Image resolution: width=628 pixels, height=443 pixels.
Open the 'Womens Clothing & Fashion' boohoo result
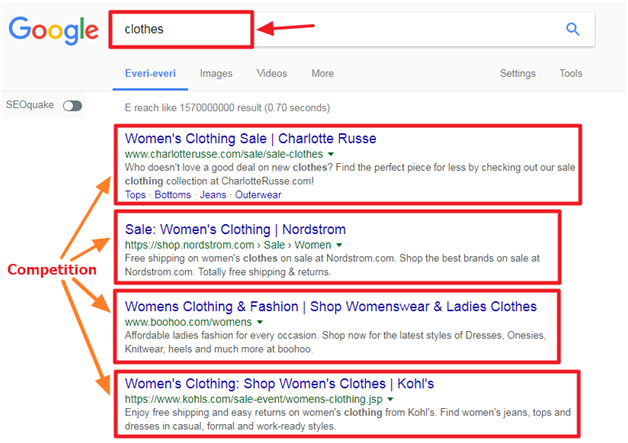pos(330,307)
